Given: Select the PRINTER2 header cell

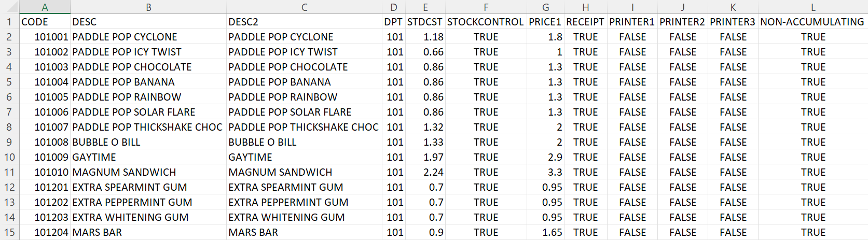Looking at the screenshot, I should tap(682, 22).
